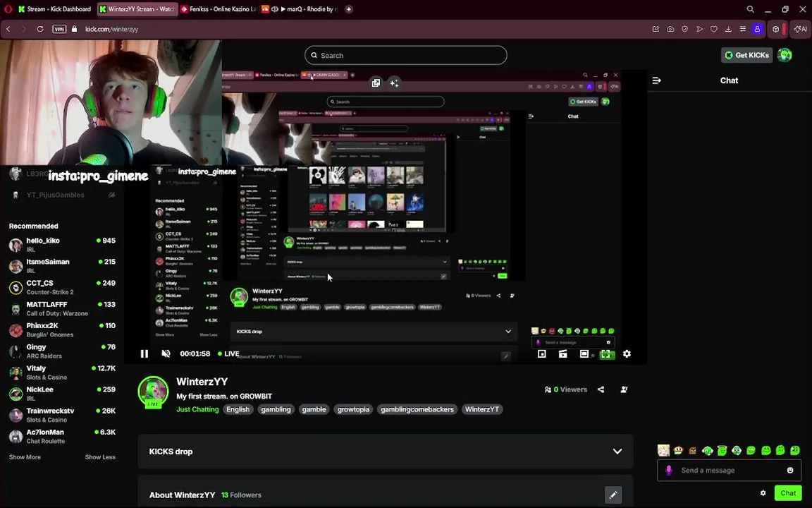Expand the KICKS drop section
This screenshot has width=812, height=508.
[x=386, y=452]
